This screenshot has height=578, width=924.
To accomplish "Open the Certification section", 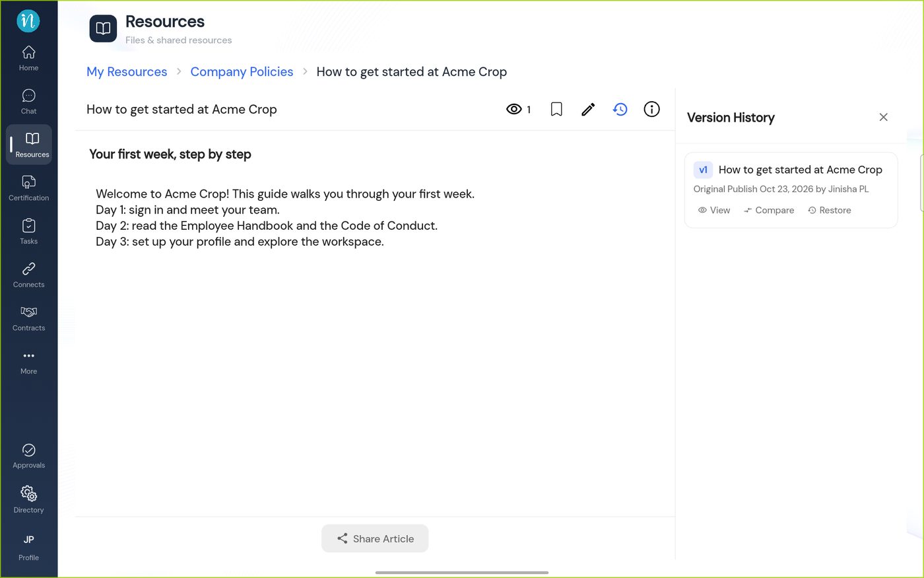I will (28, 188).
